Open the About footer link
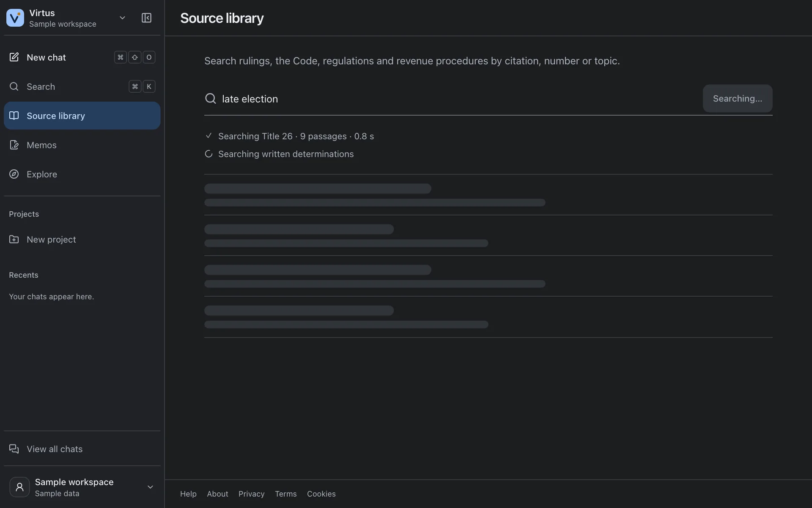Image resolution: width=812 pixels, height=508 pixels. [x=217, y=494]
